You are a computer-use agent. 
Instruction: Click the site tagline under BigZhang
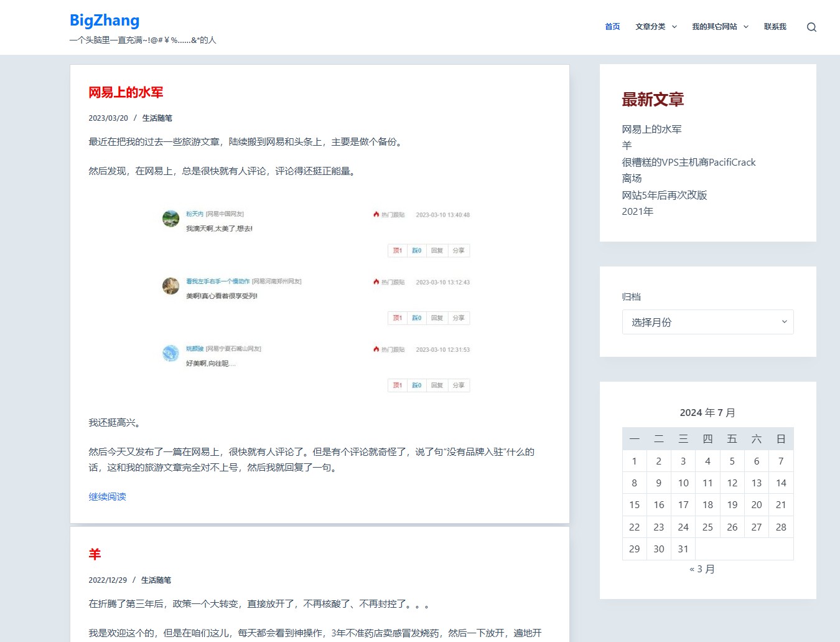143,40
